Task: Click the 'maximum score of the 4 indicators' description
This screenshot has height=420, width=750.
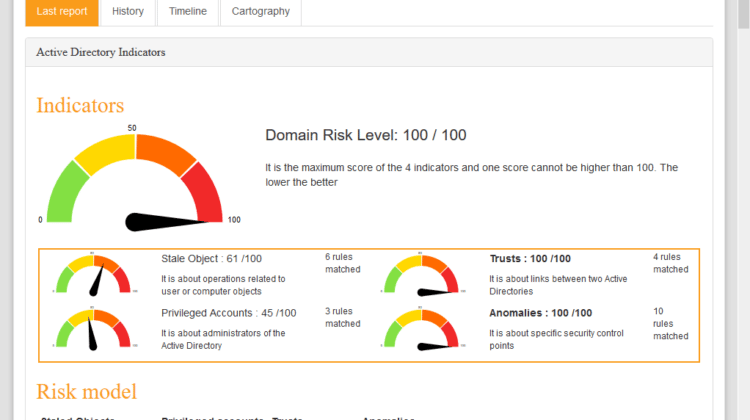Action: (x=472, y=175)
